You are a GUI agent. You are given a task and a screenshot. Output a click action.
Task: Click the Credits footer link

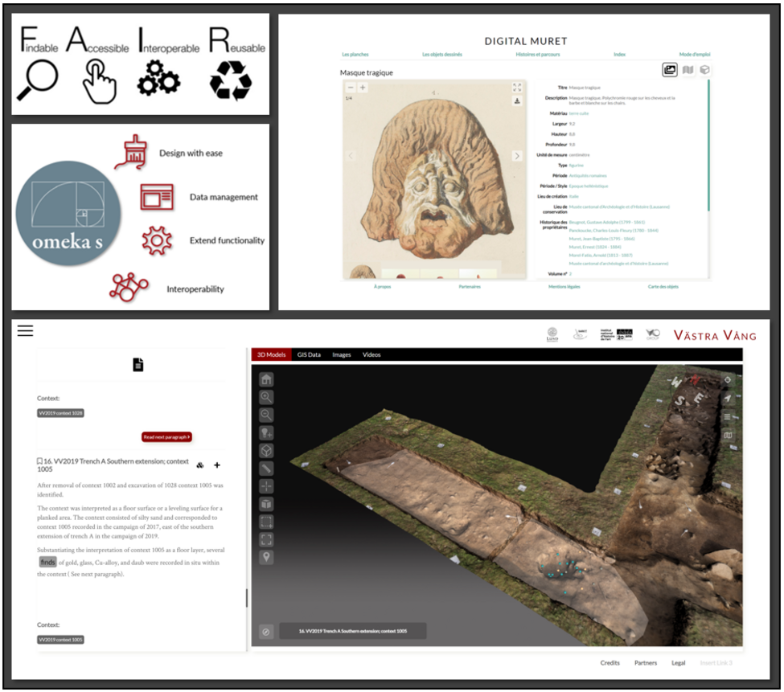610,663
